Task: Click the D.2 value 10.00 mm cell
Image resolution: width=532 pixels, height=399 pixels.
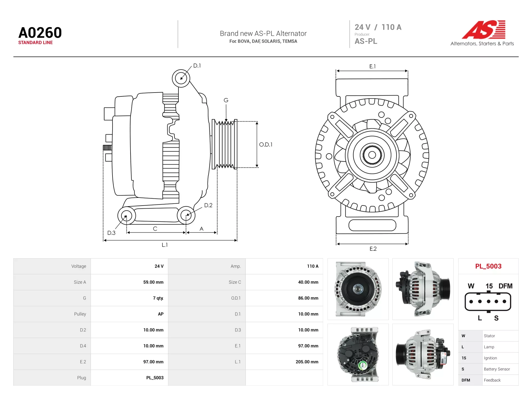Action: coord(129,330)
